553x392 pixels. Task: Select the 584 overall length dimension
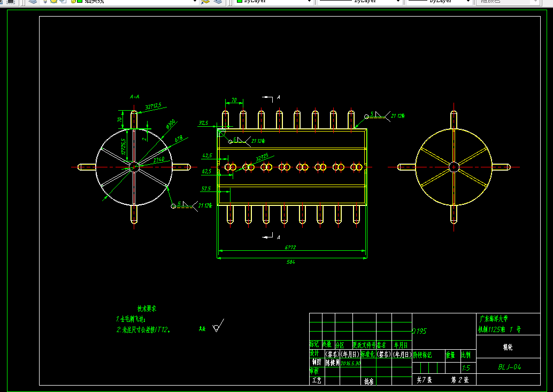291,262
